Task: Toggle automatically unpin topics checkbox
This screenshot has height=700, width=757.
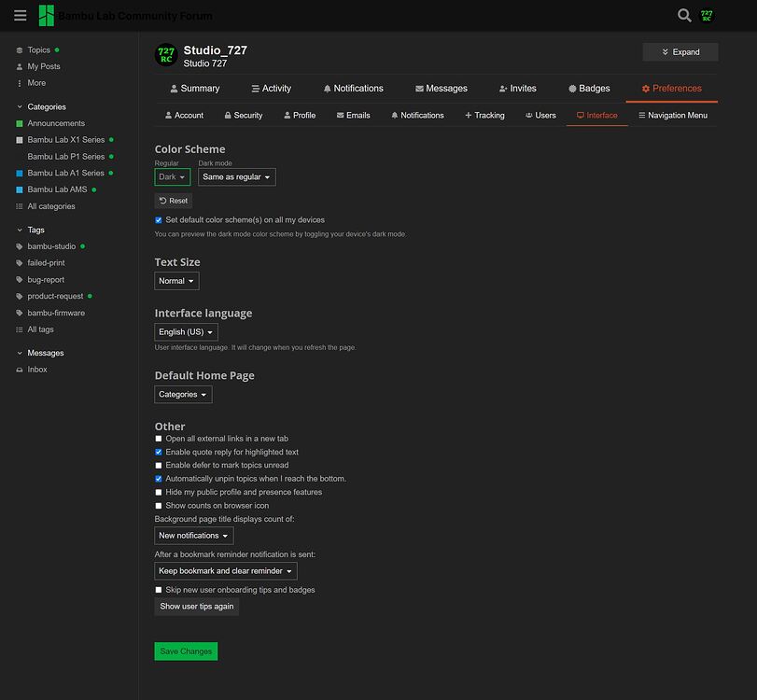Action: coord(159,479)
